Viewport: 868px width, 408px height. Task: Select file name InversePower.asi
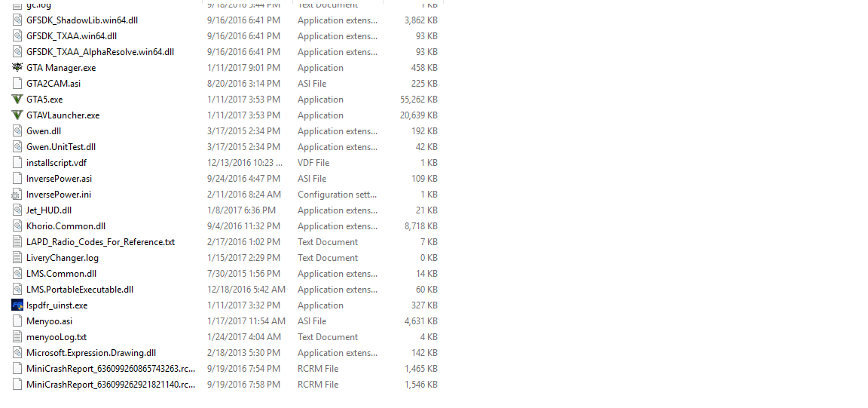[60, 179]
